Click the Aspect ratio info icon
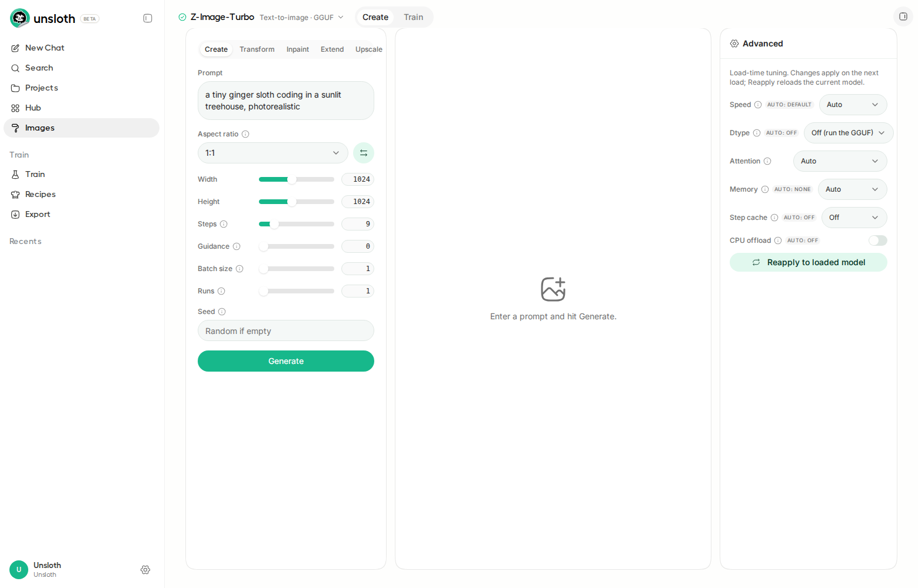 point(245,134)
